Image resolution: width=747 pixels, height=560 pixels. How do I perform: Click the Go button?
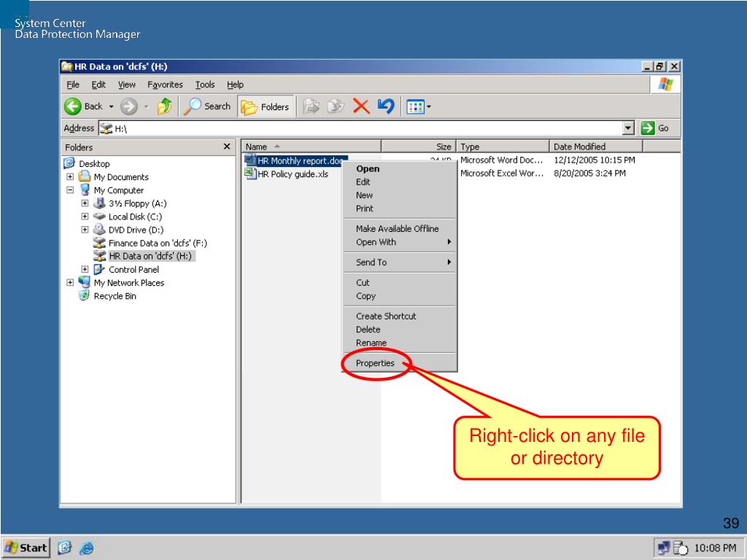tap(655, 128)
